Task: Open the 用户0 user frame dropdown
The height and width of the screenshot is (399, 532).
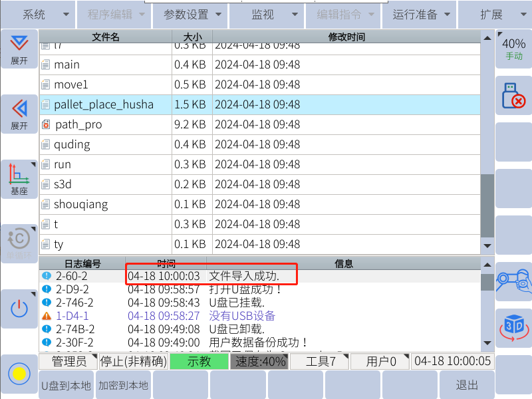Action: [380, 362]
